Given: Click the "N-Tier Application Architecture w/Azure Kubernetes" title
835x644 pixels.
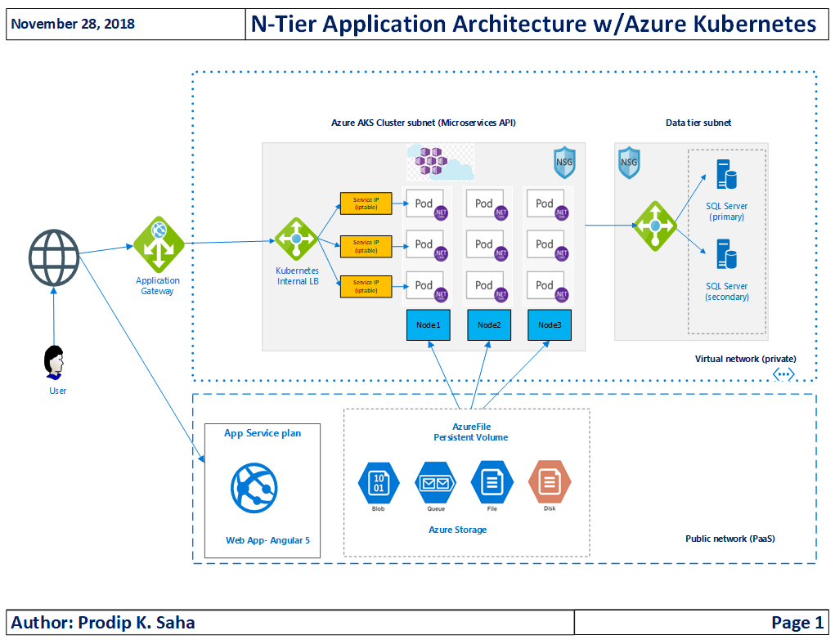Looking at the screenshot, I should pos(533,24).
